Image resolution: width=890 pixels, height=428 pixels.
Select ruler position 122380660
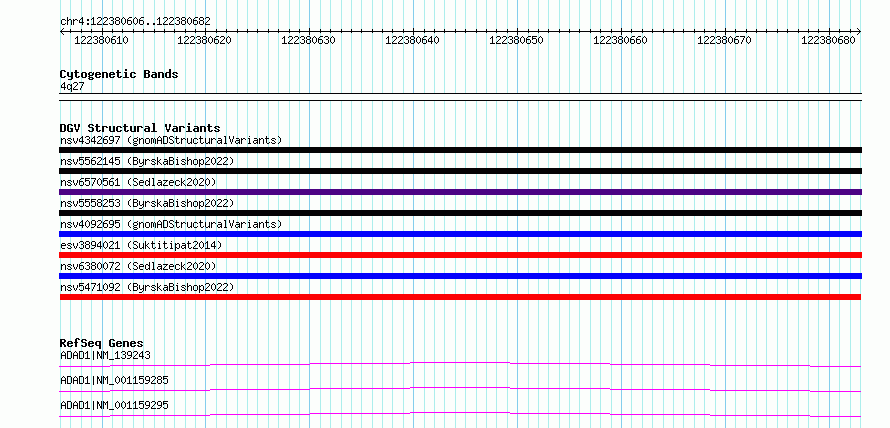(620, 40)
